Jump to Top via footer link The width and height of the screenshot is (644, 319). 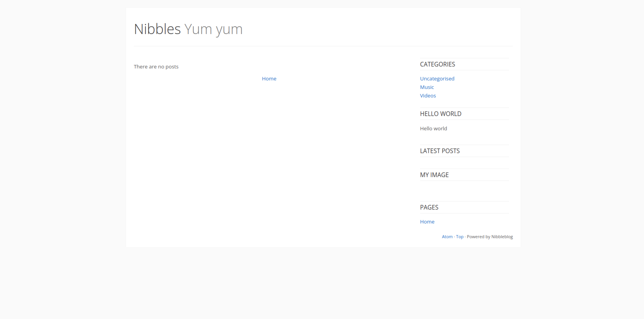point(460,237)
